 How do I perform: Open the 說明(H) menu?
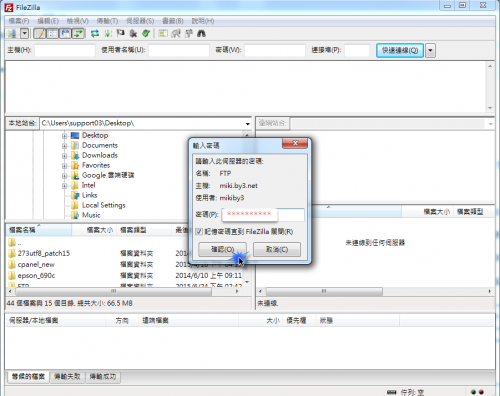[x=203, y=21]
